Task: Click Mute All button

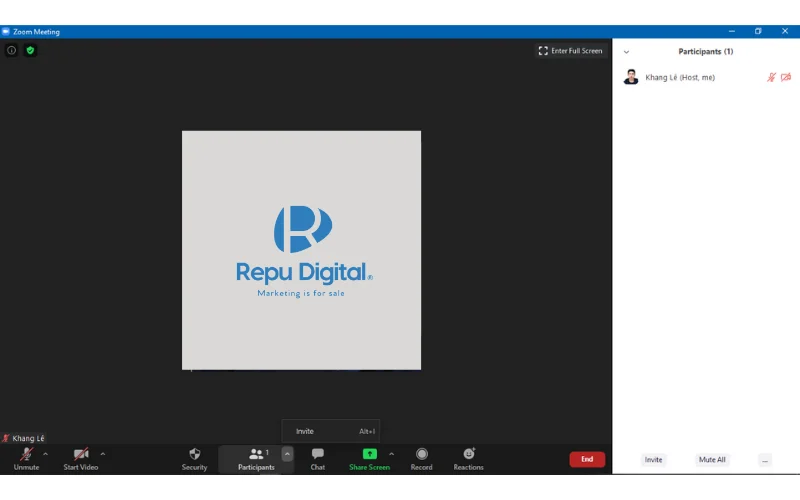Action: [712, 460]
